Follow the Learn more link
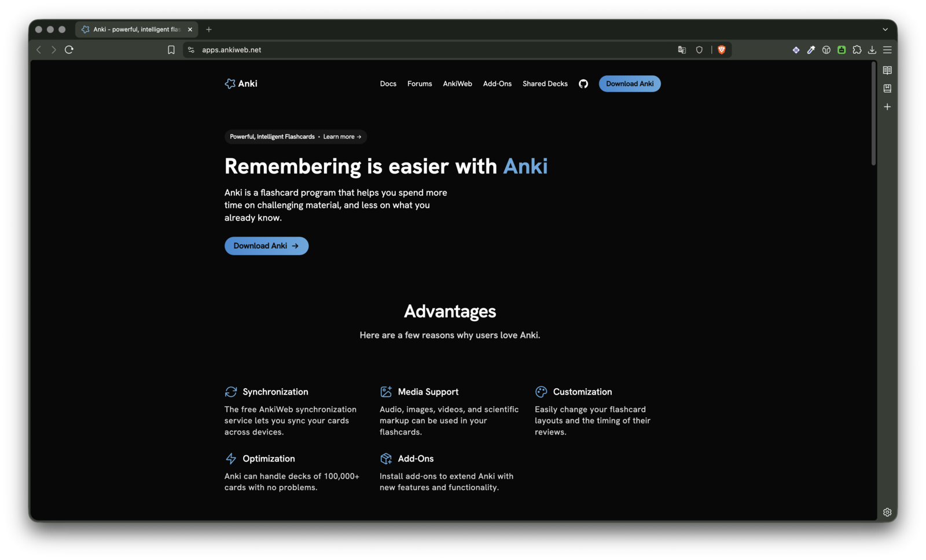Viewport: 926px width, 560px height. 342,137
